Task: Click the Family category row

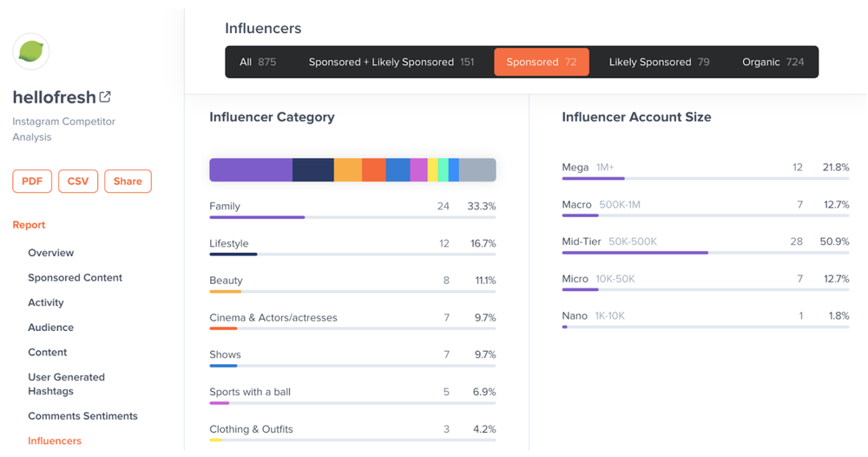Action: [x=352, y=209]
